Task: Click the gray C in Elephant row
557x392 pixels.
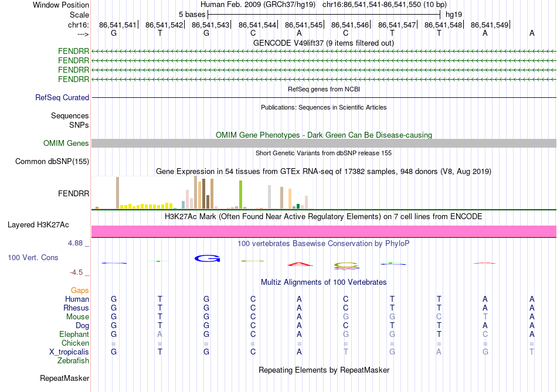Action: click(485, 334)
